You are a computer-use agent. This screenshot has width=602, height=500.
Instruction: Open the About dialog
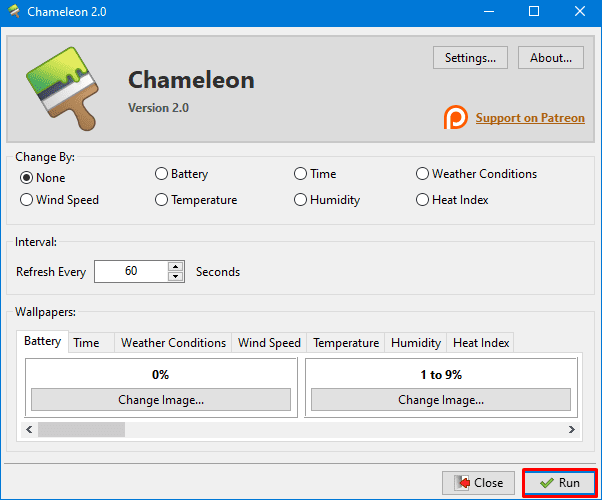tap(551, 58)
